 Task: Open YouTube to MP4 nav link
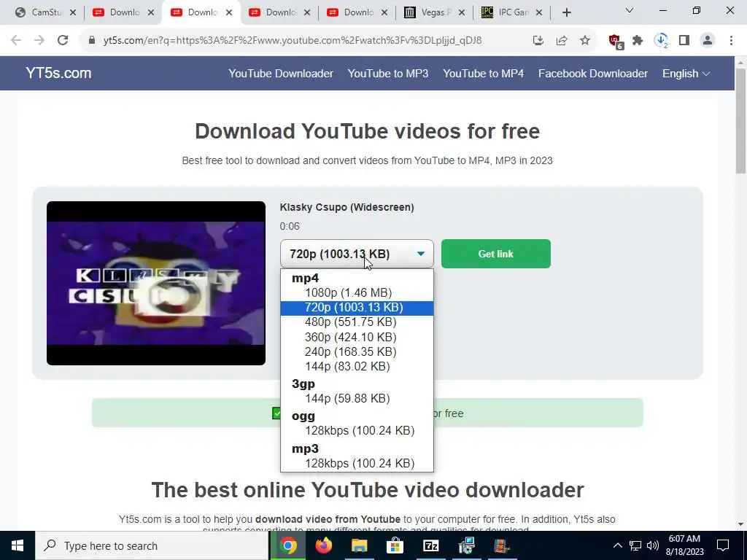pyautogui.click(x=483, y=74)
